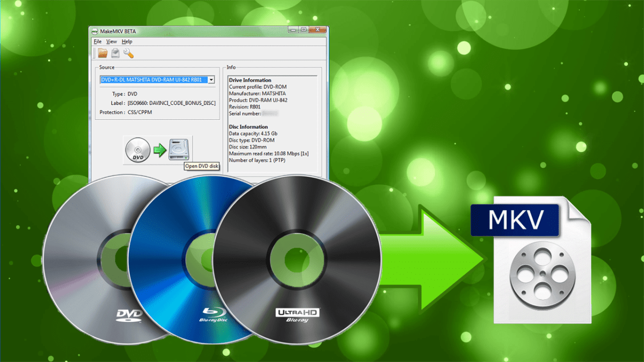Click the 'Manufacturer: MATSHITA' line
644x362 pixels.
tap(259, 93)
